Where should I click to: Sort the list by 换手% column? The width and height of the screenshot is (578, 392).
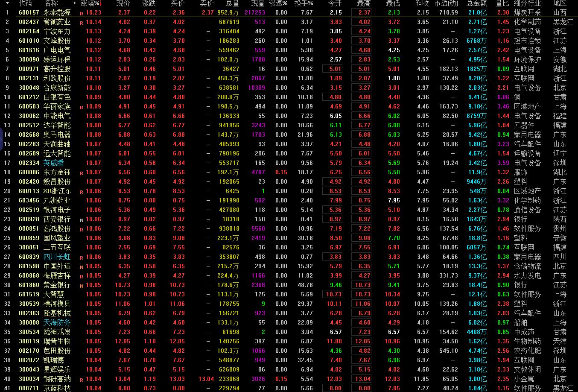pyautogui.click(x=304, y=3)
